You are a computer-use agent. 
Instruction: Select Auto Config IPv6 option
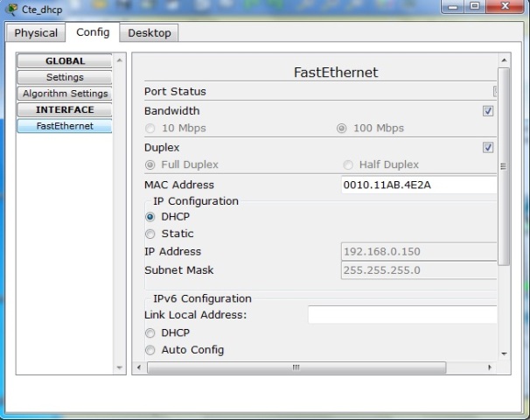point(150,350)
